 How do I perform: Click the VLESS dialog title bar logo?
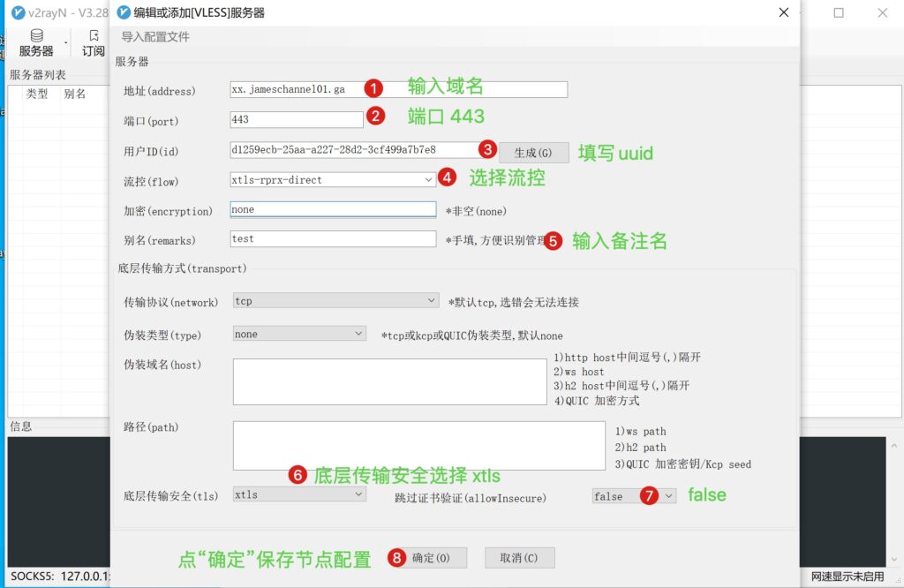[124, 12]
